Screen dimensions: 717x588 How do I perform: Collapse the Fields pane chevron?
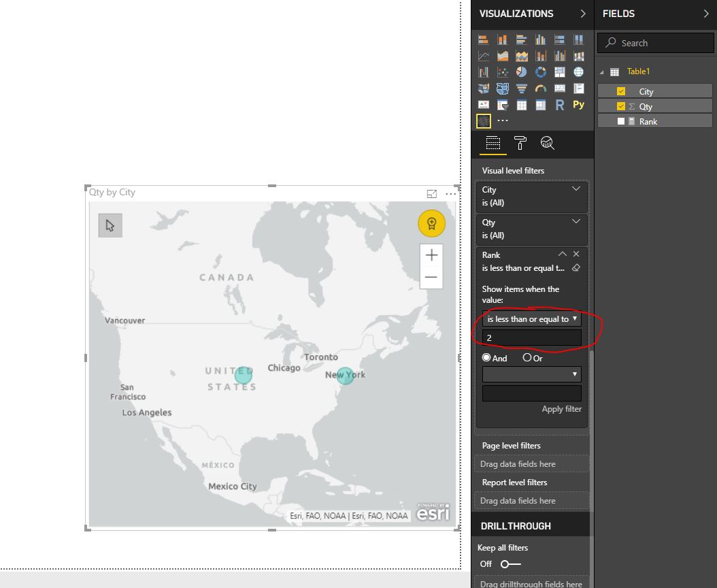point(706,14)
